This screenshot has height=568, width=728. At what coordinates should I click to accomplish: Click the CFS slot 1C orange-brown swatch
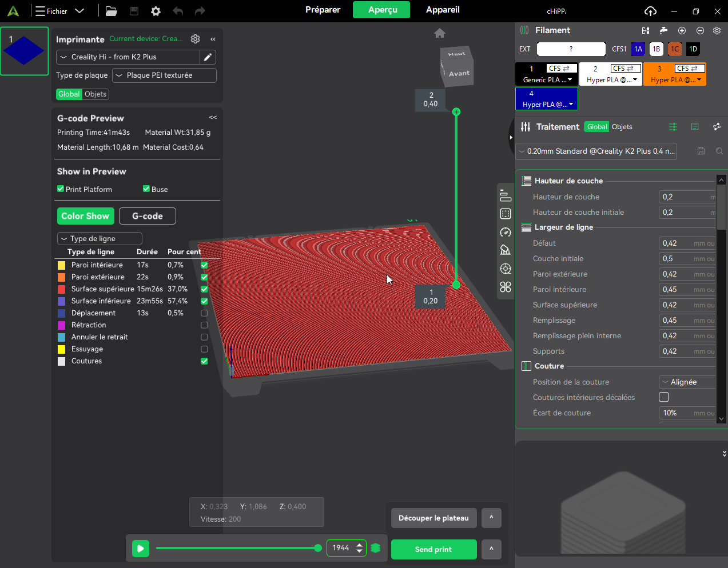coord(675,49)
